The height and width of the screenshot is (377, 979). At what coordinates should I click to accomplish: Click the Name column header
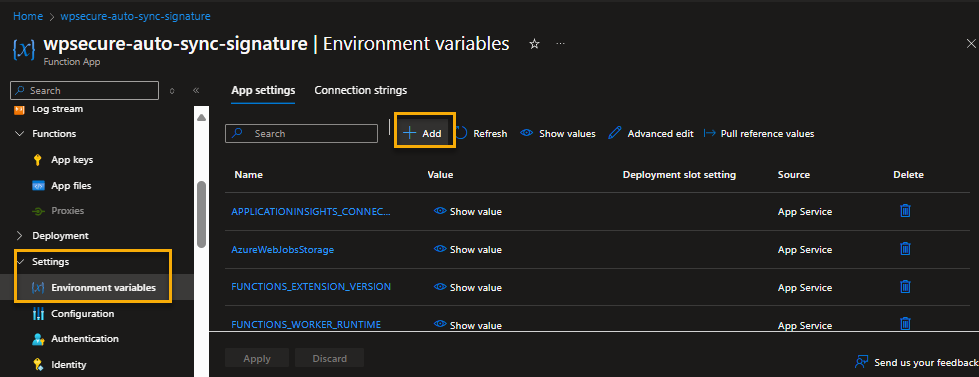248,175
